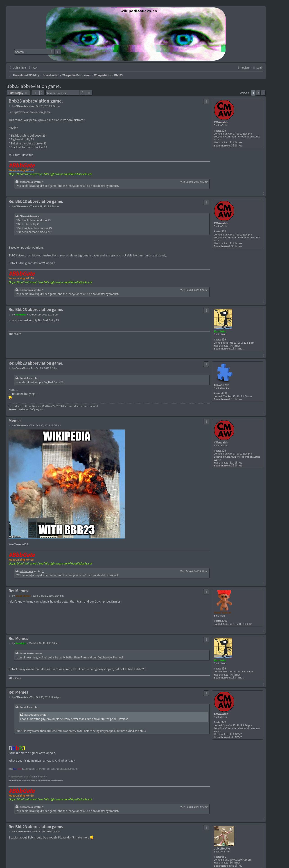Screen dimensions: 289x868
Task: Jump to top from CMAwatch's Oct 29 1:20 am post
Action: coord(263,302)
